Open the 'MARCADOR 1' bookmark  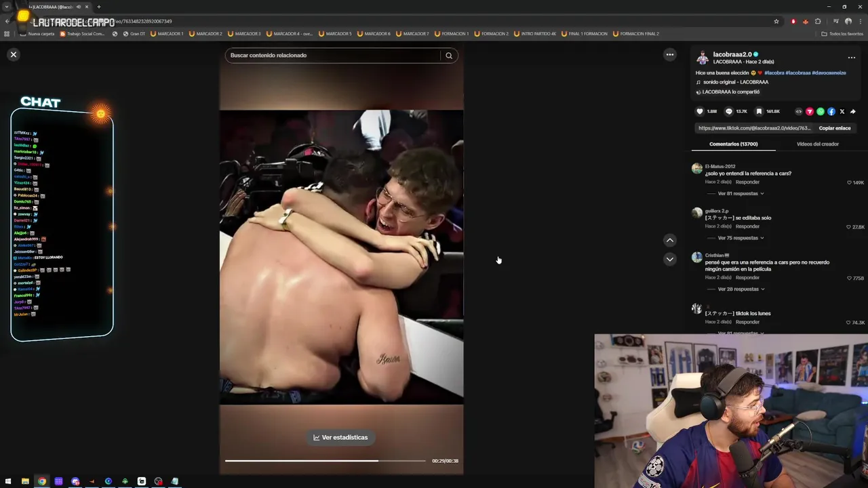pos(167,34)
